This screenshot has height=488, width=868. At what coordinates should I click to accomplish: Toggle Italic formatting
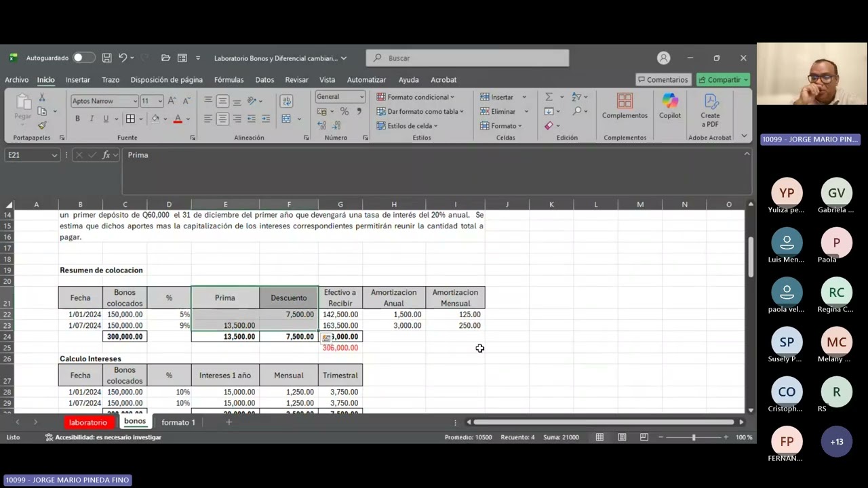pos(92,119)
